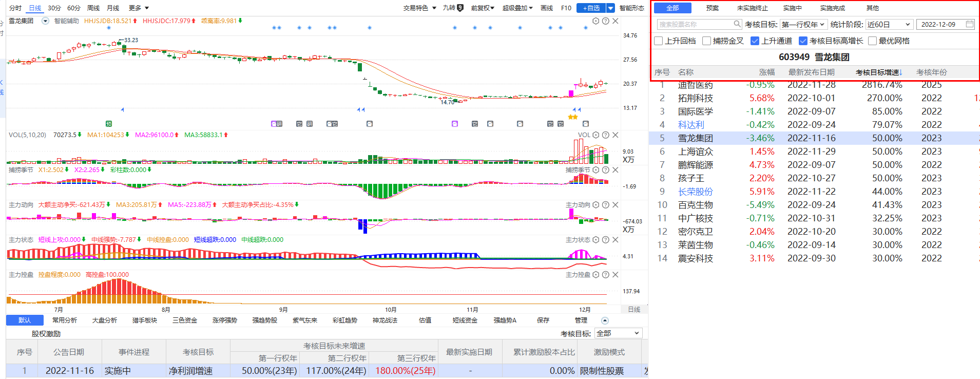The image size is (980, 379).
Task: Click the 日线 label at chart corner
Action: 634,309
